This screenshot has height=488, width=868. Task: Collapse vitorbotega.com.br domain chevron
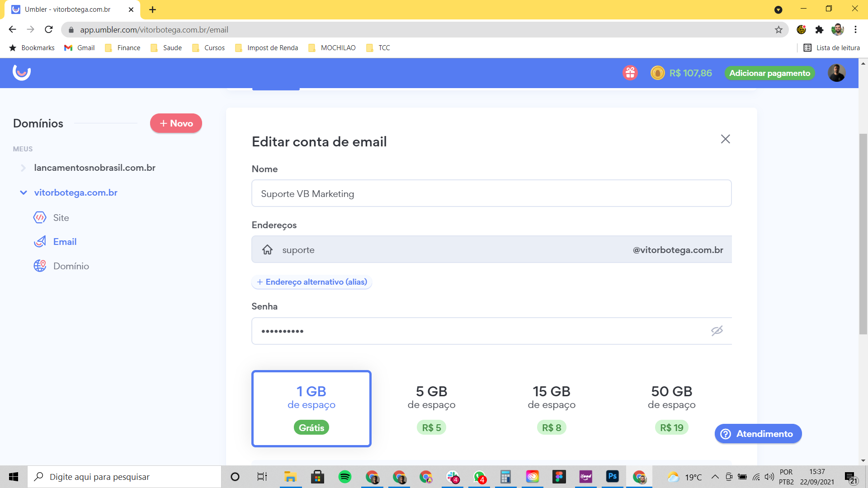(23, 192)
